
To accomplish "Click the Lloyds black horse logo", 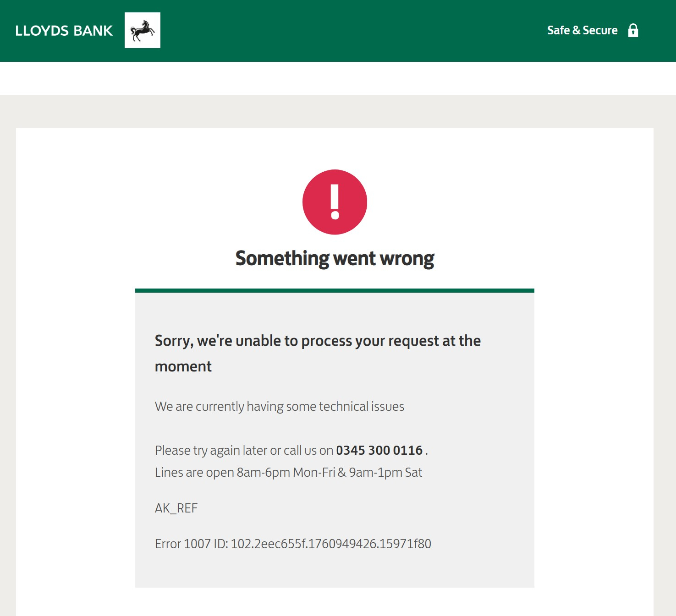I will [143, 30].
